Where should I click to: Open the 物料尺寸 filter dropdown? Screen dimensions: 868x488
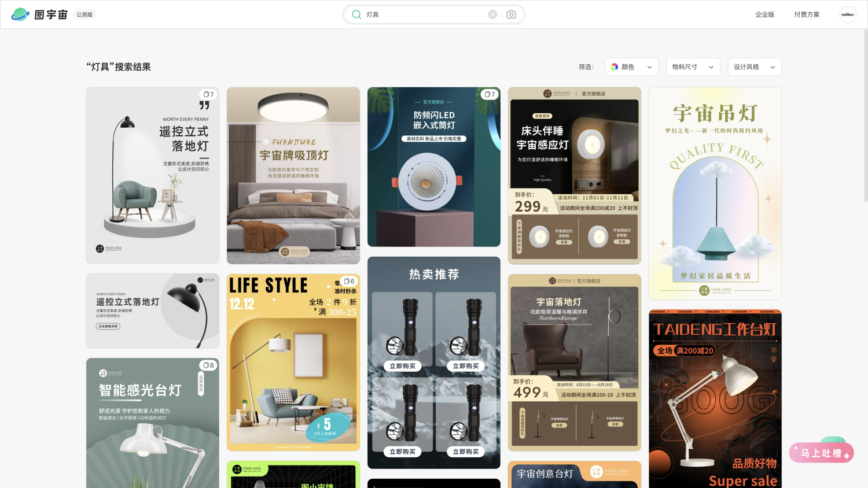point(693,67)
